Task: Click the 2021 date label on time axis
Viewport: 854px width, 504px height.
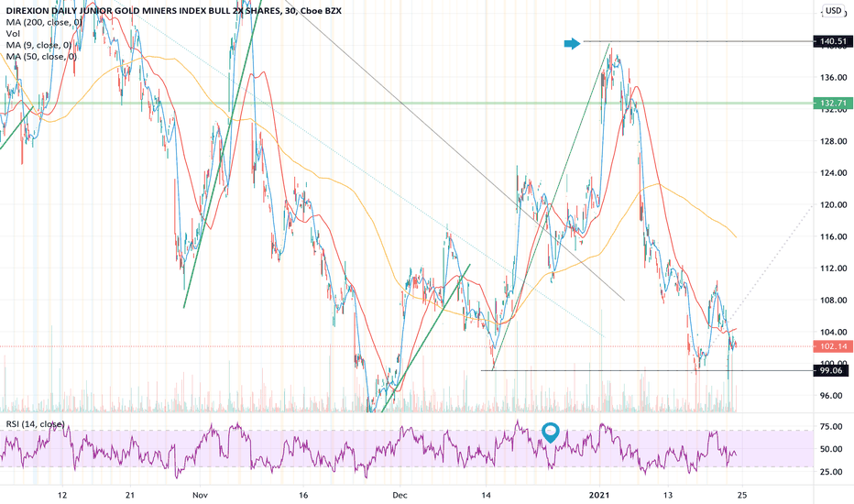Action: [x=599, y=495]
